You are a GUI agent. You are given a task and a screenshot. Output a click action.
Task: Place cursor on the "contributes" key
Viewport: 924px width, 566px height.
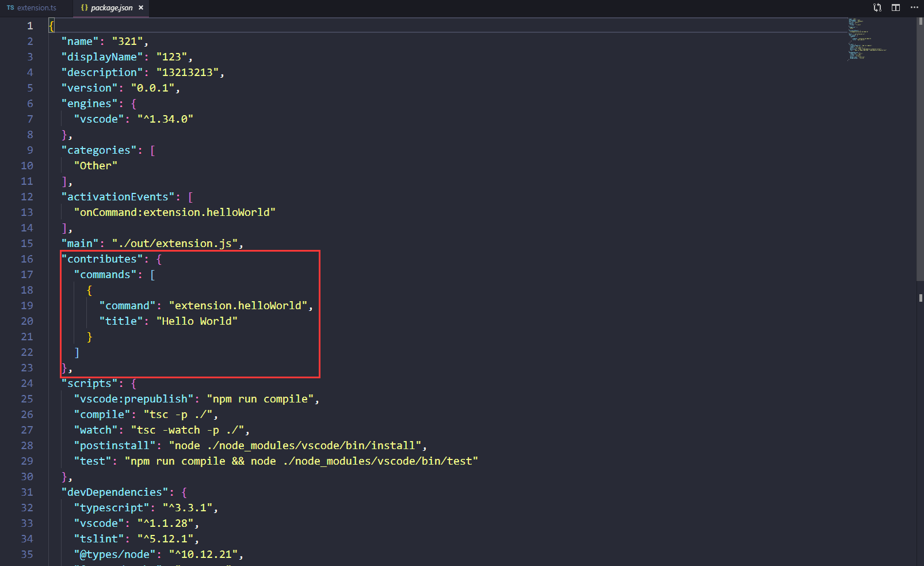tap(102, 259)
